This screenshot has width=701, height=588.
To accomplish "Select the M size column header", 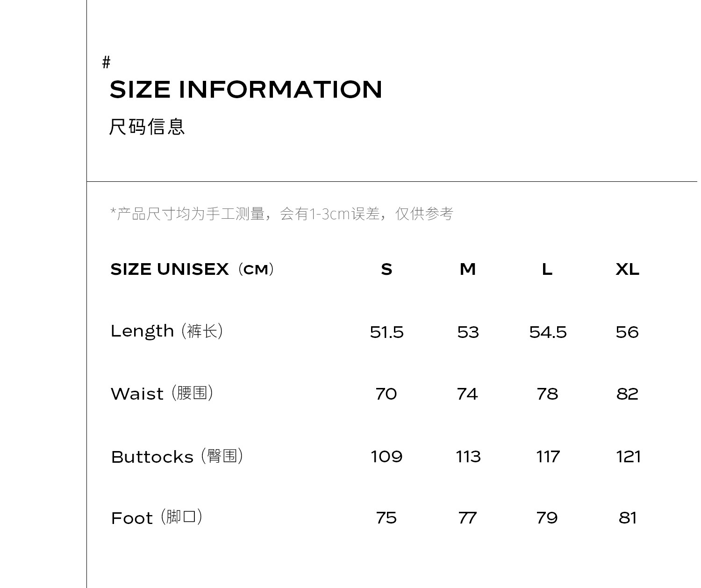I will (468, 269).
